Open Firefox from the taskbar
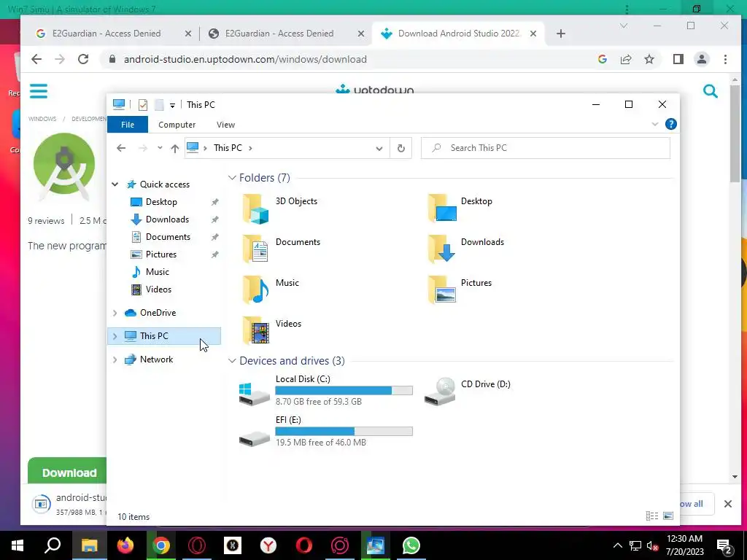Image resolution: width=747 pixels, height=560 pixels. (x=125, y=545)
